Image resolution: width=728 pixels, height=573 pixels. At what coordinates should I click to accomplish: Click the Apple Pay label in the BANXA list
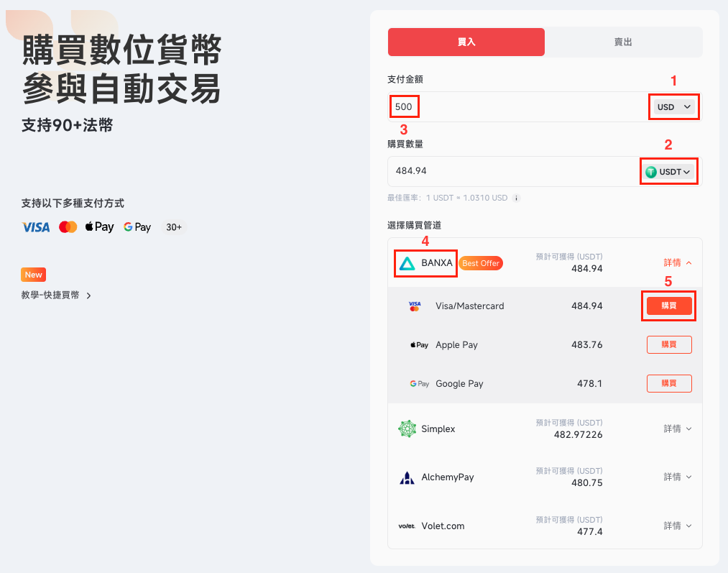pyautogui.click(x=456, y=345)
